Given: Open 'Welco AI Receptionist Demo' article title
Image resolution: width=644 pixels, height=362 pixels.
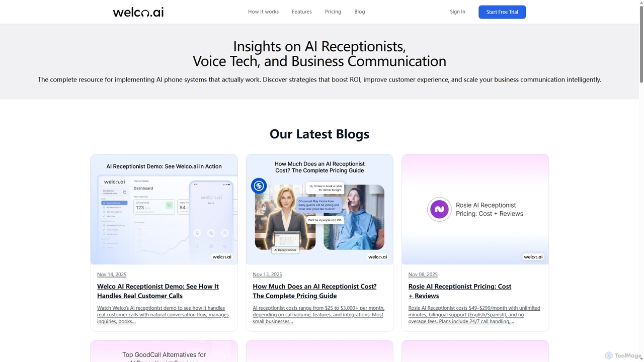Looking at the screenshot, I should click(158, 291).
